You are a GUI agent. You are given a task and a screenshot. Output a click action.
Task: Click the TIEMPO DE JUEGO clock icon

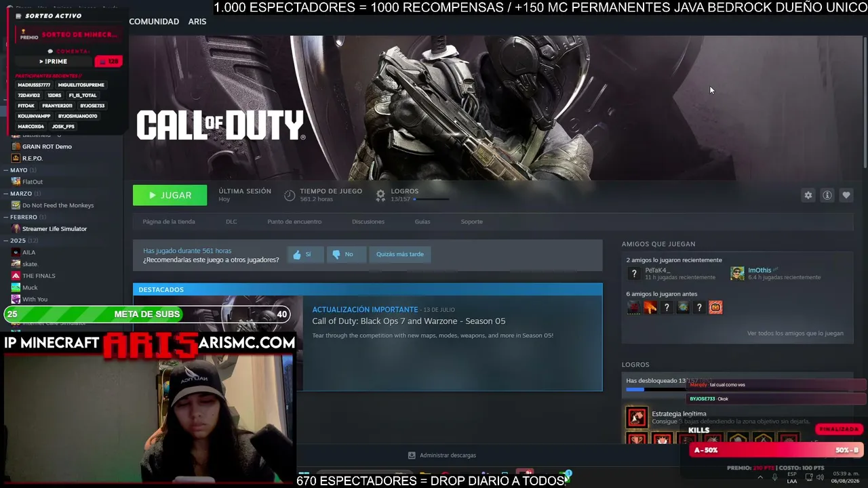pyautogui.click(x=290, y=195)
